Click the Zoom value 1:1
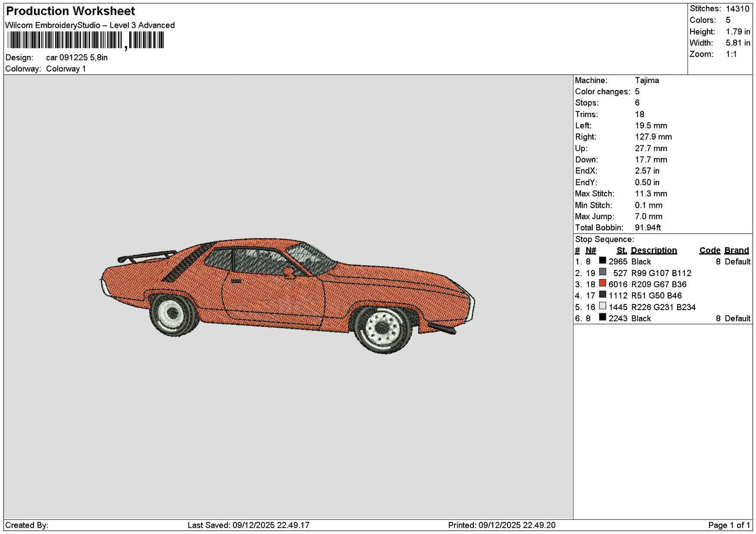 click(x=731, y=54)
